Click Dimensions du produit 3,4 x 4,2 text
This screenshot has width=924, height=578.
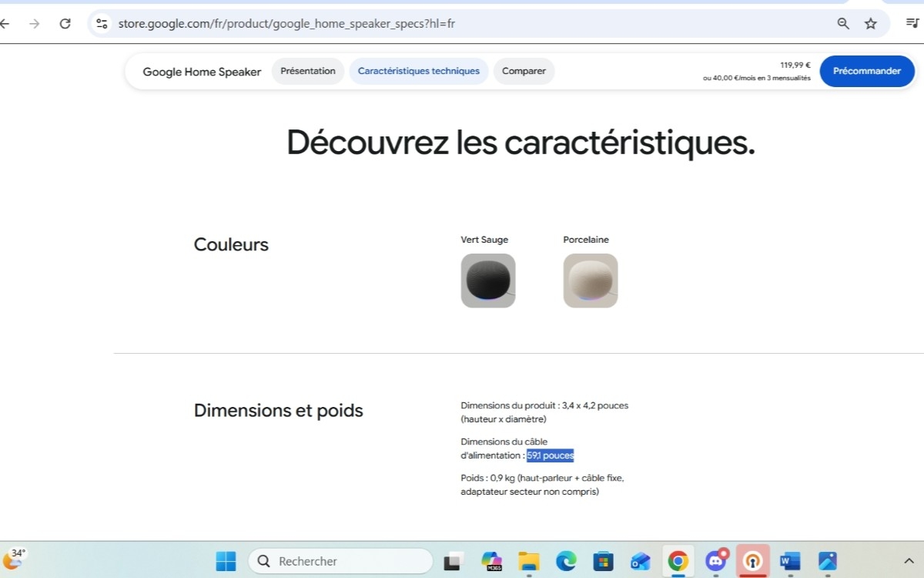544,412
